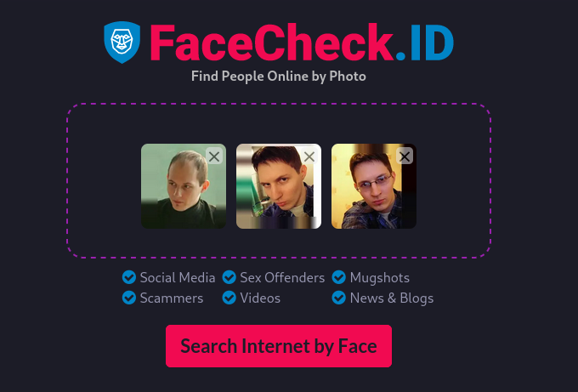Open the FaceCheck.ID title link

pyautogui.click(x=302, y=42)
